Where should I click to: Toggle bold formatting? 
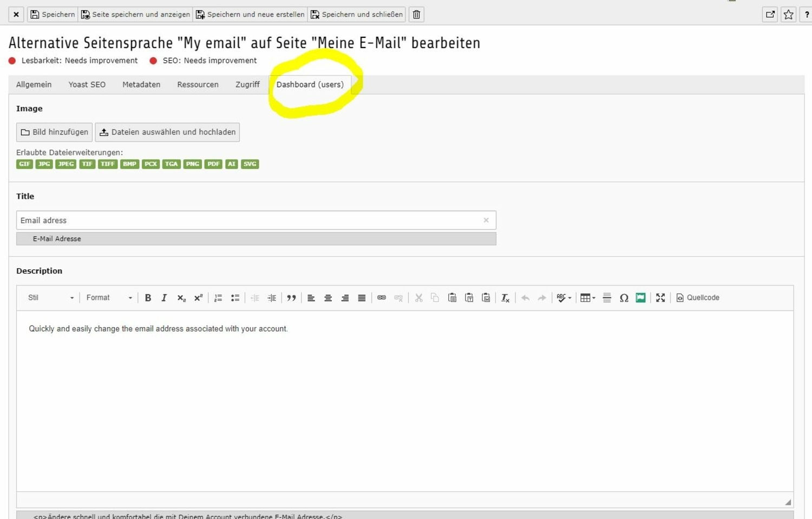click(x=148, y=298)
